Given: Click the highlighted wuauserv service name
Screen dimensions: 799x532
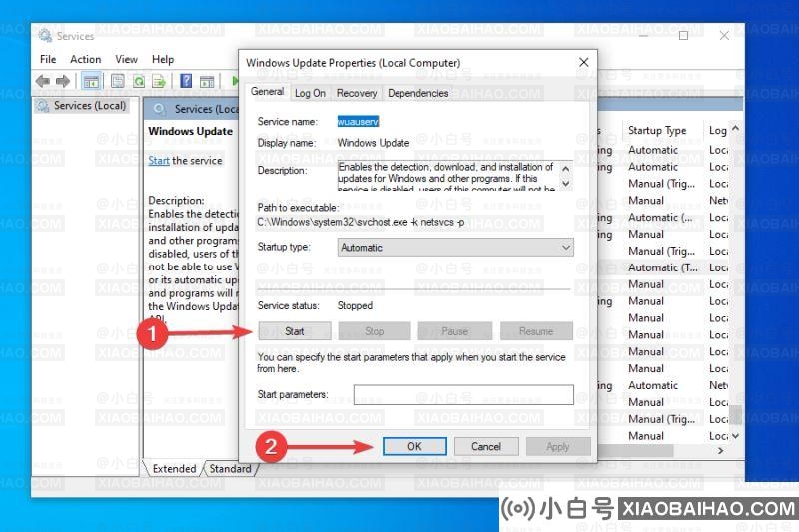Looking at the screenshot, I should click(358, 121).
